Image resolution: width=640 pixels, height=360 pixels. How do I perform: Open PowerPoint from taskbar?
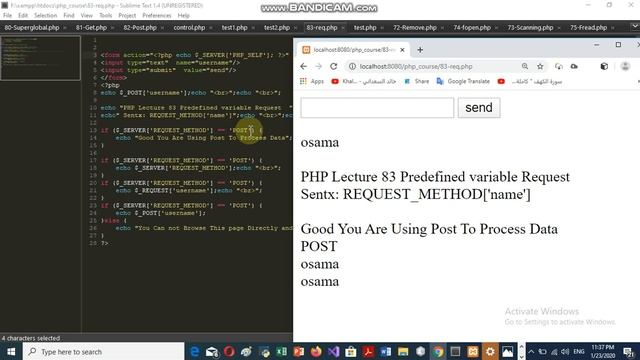[x=299, y=351]
